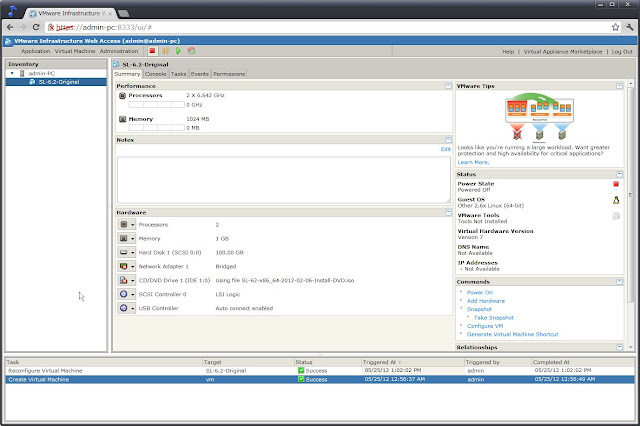Image resolution: width=640 pixels, height=426 pixels.
Task: Click the SCSI Controller 0 icon
Action: point(124,294)
